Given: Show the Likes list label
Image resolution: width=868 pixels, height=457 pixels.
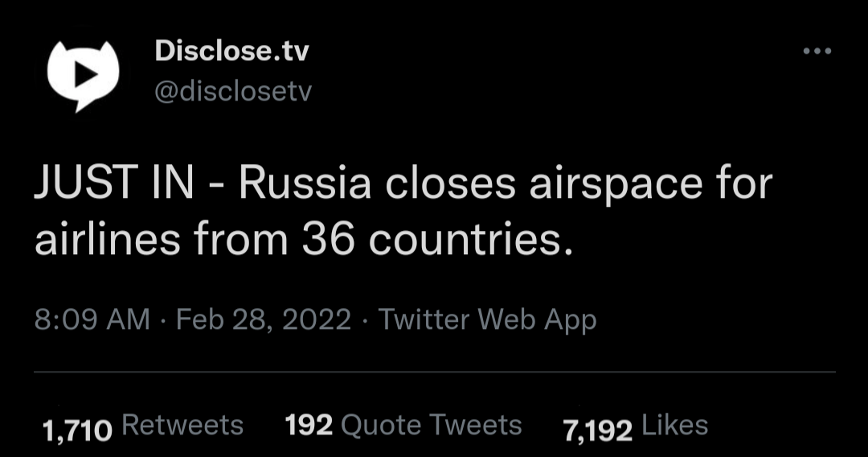Looking at the screenshot, I should [x=675, y=425].
